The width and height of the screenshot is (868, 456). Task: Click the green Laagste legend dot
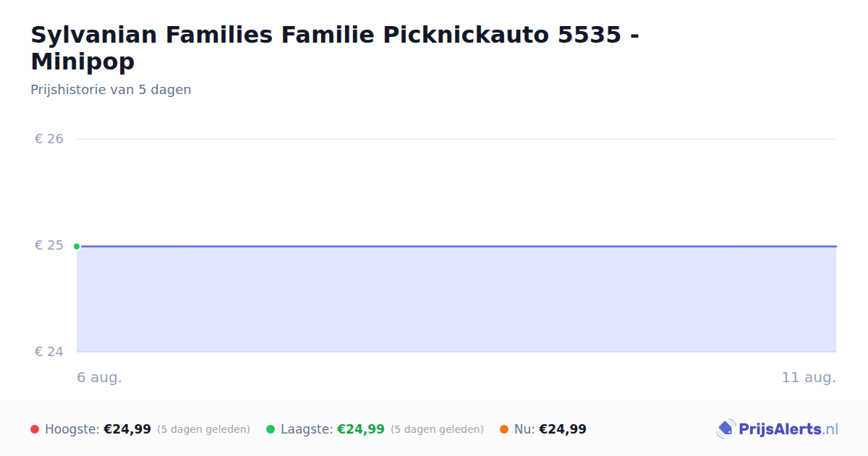click(x=271, y=429)
